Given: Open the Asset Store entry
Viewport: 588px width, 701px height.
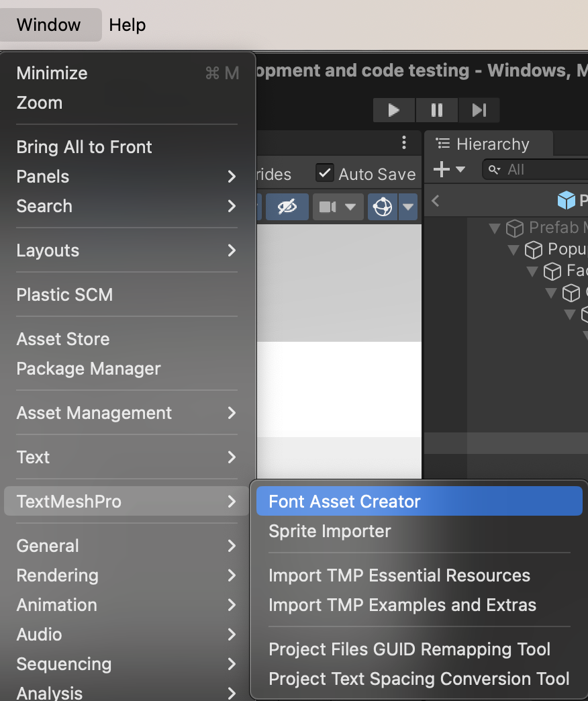Looking at the screenshot, I should coord(128,339).
